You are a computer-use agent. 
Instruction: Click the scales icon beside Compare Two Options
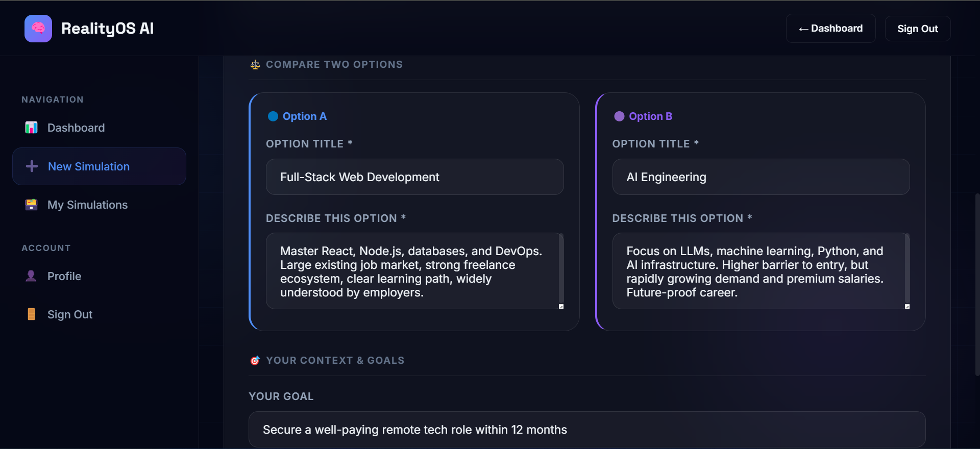point(255,65)
